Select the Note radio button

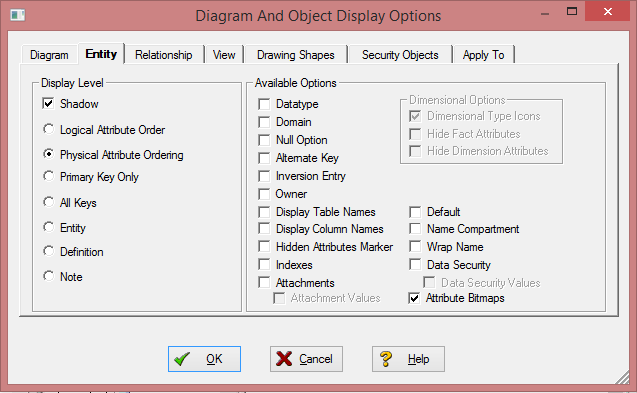[49, 276]
